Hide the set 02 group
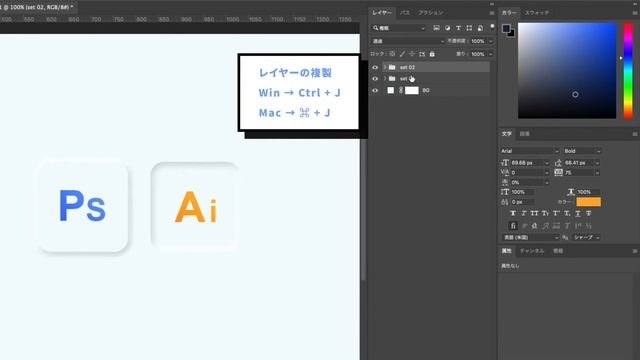 [375, 67]
